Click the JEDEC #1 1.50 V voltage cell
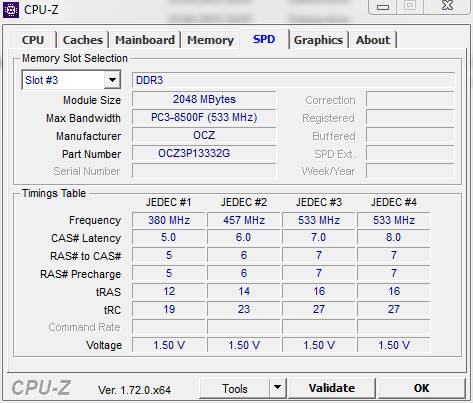Viewport: 473px width, 403px height. coord(169,345)
